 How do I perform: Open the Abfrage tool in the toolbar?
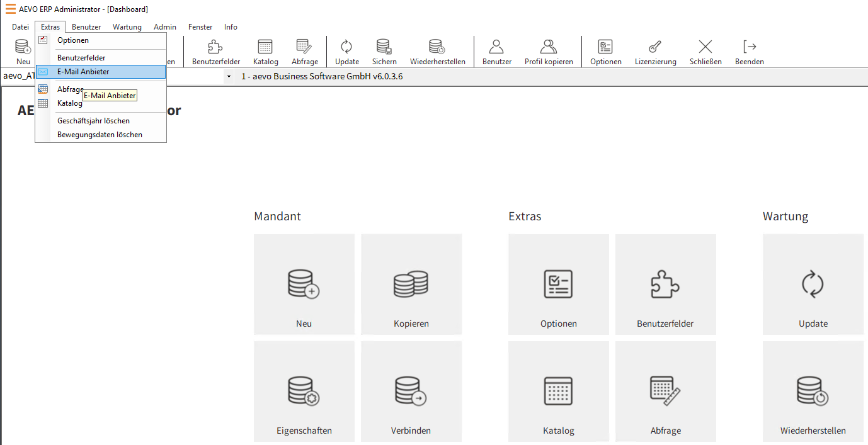tap(305, 50)
